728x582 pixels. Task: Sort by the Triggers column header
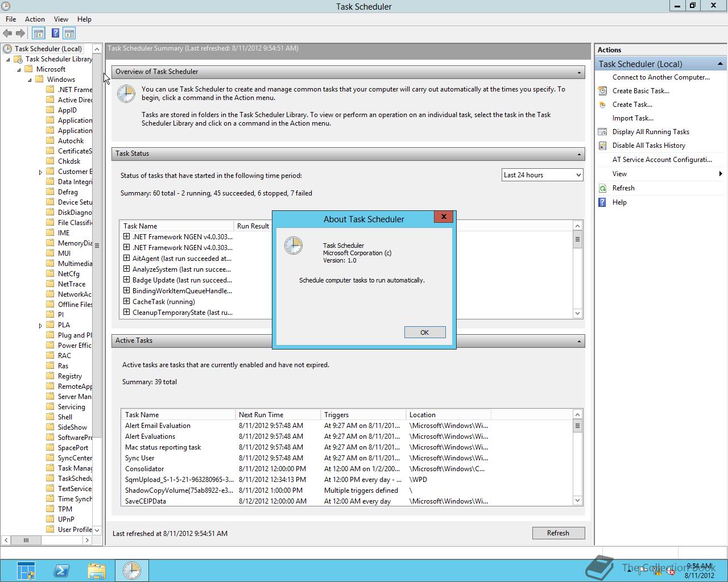tap(363, 415)
